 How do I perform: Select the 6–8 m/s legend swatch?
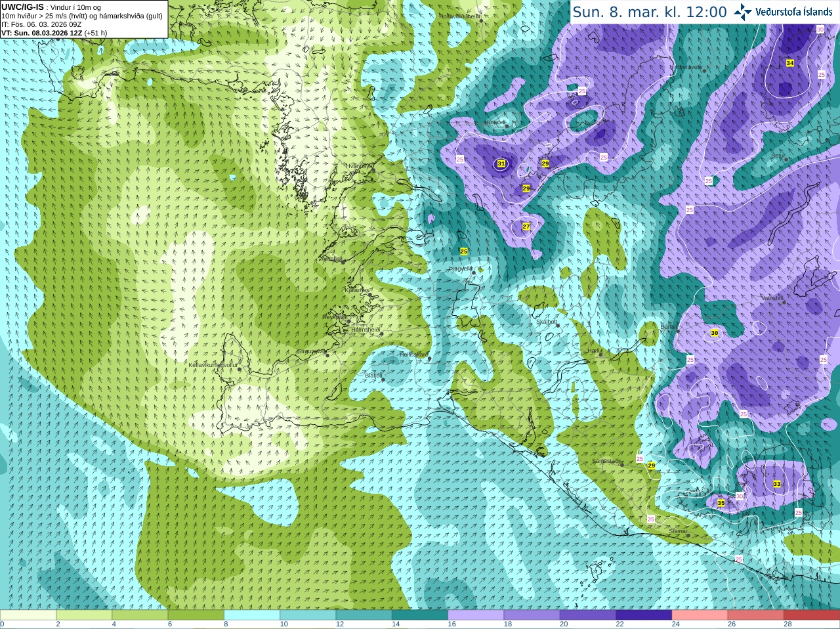pos(196,615)
